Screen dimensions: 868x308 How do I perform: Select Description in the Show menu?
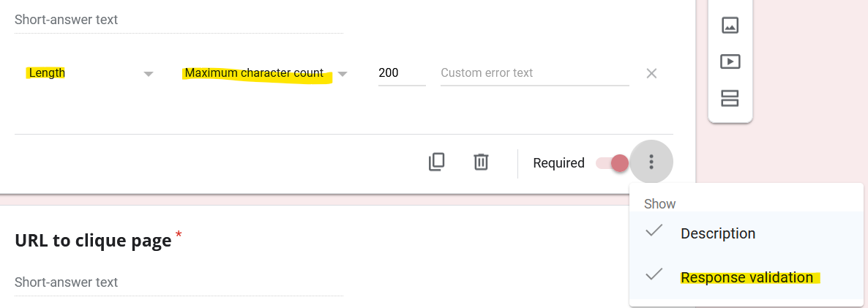[x=718, y=234]
